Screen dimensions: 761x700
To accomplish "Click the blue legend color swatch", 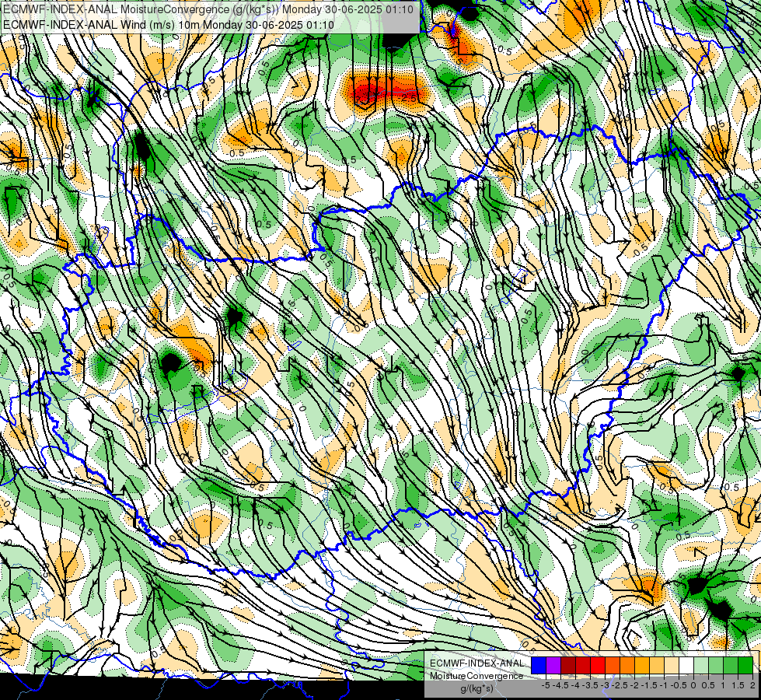I will tap(539, 666).
